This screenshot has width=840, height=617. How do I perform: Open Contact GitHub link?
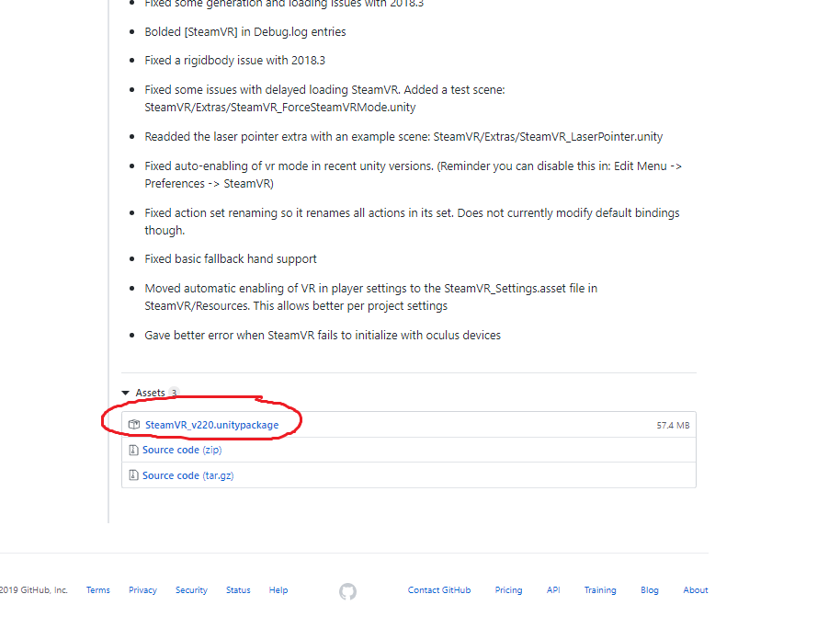[439, 589]
